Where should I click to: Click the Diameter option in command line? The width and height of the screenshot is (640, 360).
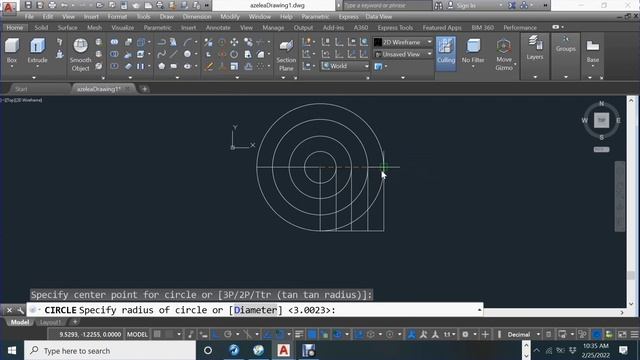click(256, 310)
